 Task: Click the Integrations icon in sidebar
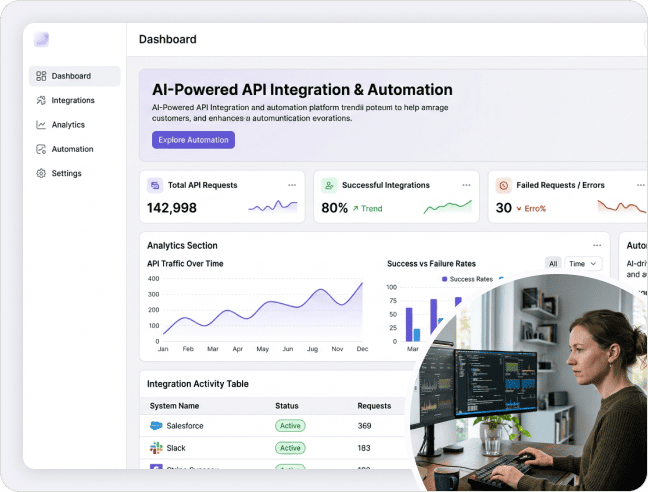tap(41, 100)
